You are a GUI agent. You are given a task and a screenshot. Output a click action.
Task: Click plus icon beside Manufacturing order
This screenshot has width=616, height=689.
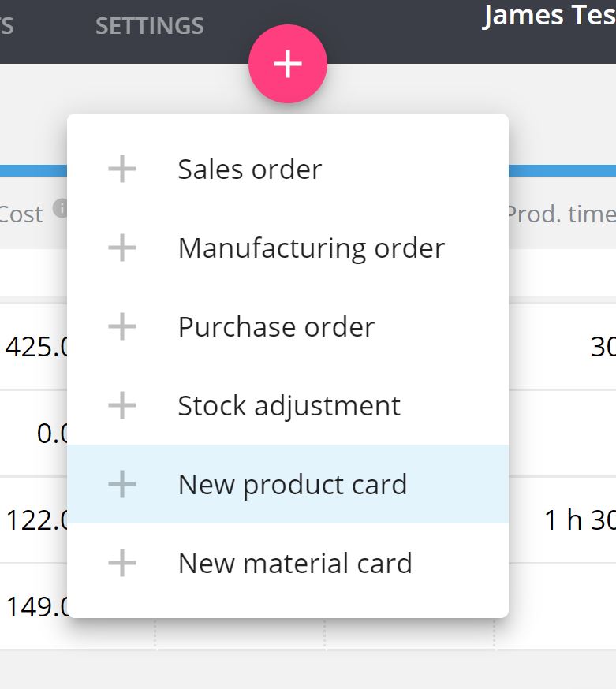pos(121,248)
